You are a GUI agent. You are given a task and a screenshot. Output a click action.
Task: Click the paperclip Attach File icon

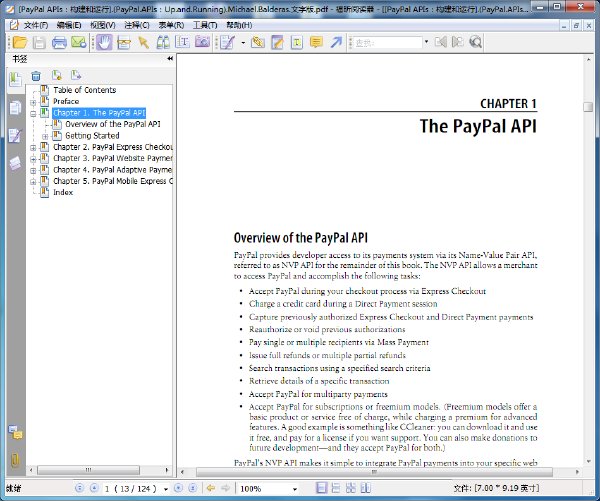pos(258,42)
